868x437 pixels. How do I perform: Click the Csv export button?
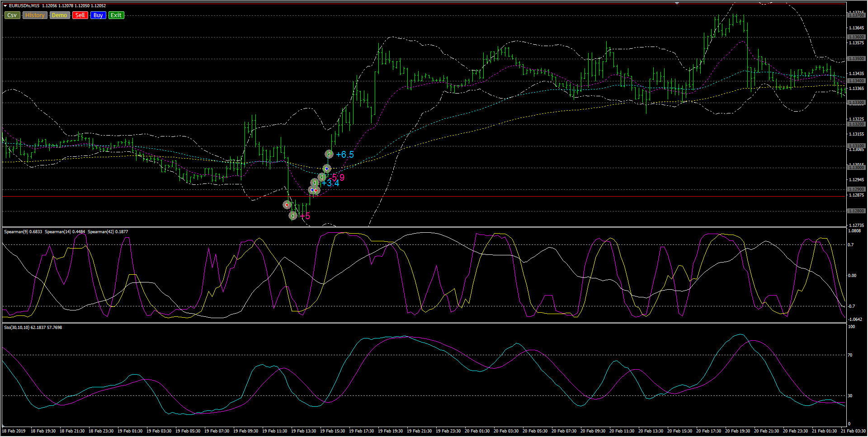[12, 15]
